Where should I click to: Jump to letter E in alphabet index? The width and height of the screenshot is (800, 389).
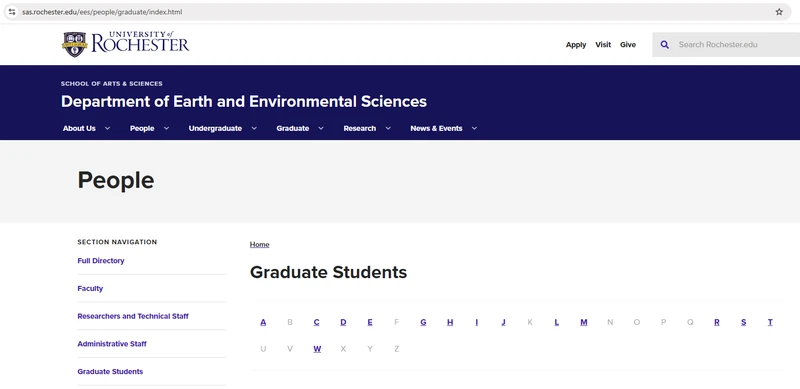[370, 322]
